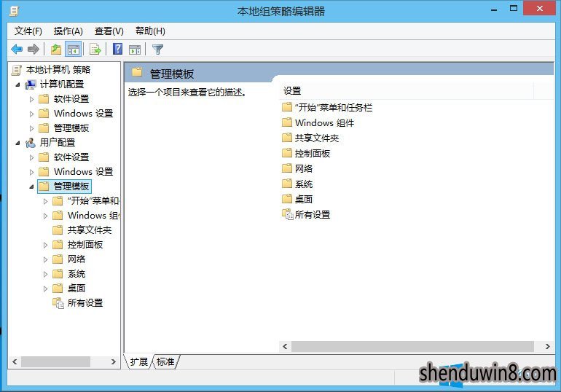Screen dimensions: 561x392
Task: Select the 扩展 tab at bottom
Action: click(139, 362)
